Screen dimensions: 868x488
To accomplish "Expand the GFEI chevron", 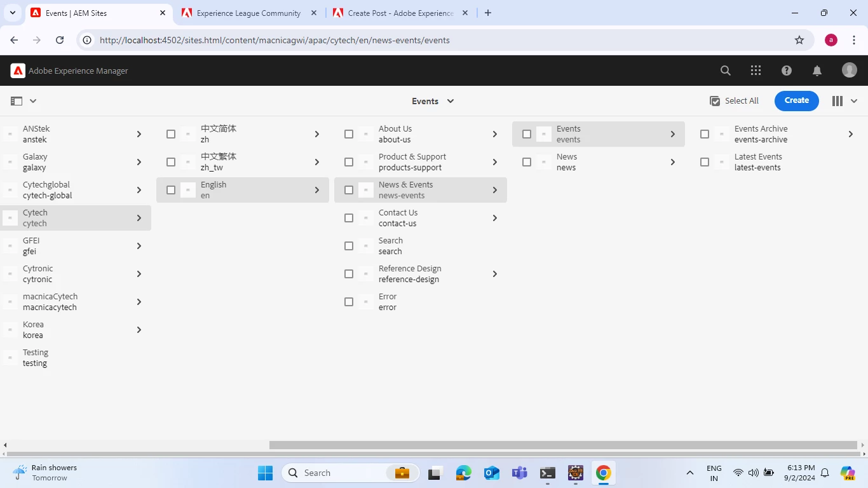I will (x=139, y=246).
